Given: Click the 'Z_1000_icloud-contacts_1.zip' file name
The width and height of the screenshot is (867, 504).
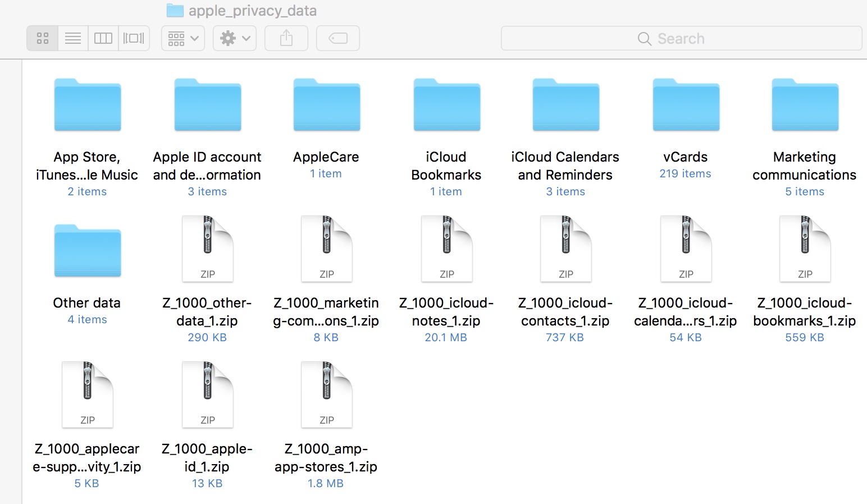Looking at the screenshot, I should pos(565,312).
